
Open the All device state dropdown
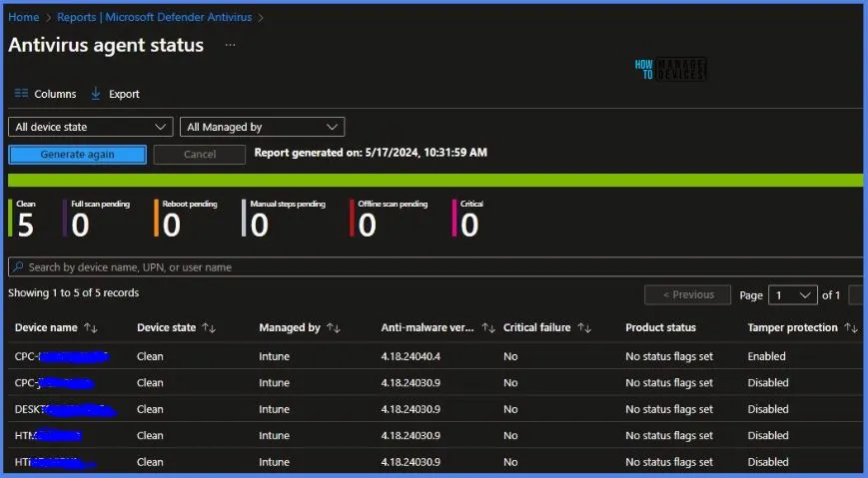click(90, 127)
